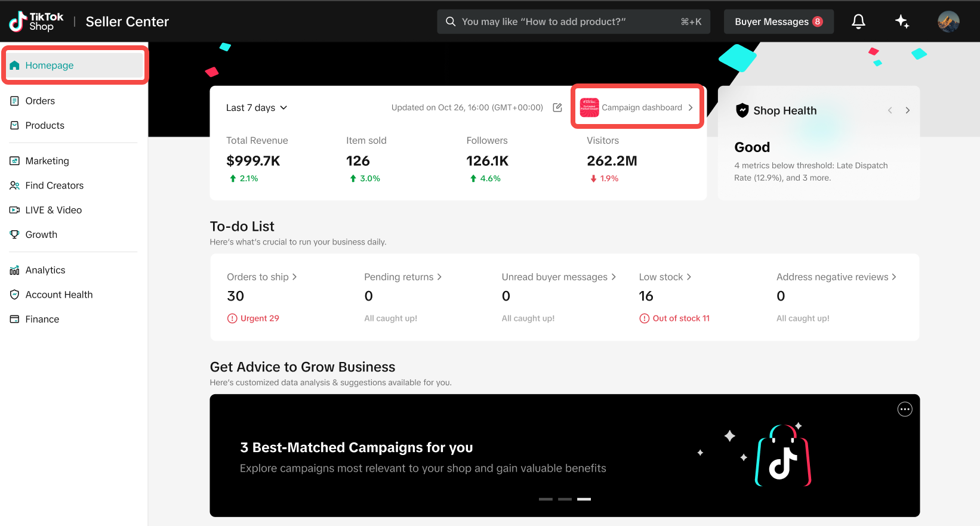Click the edit icon beside updated timestamp
The image size is (980, 526).
(x=557, y=107)
